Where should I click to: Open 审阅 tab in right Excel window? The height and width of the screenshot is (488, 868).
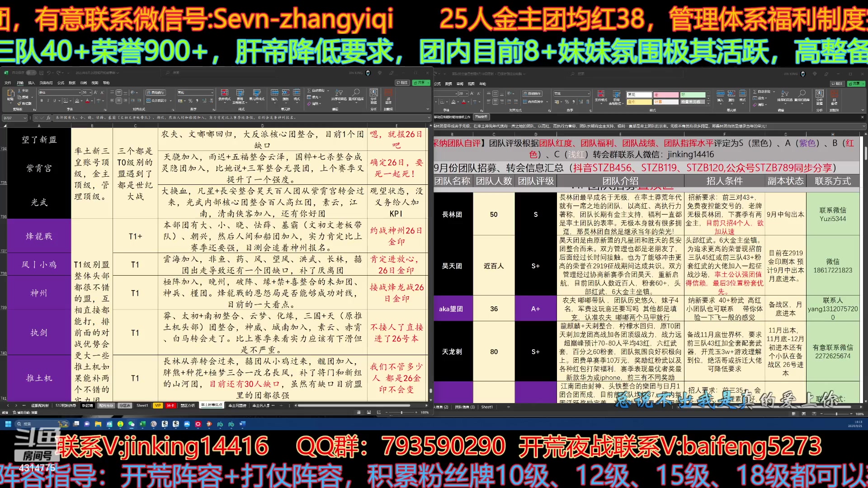coord(460,84)
